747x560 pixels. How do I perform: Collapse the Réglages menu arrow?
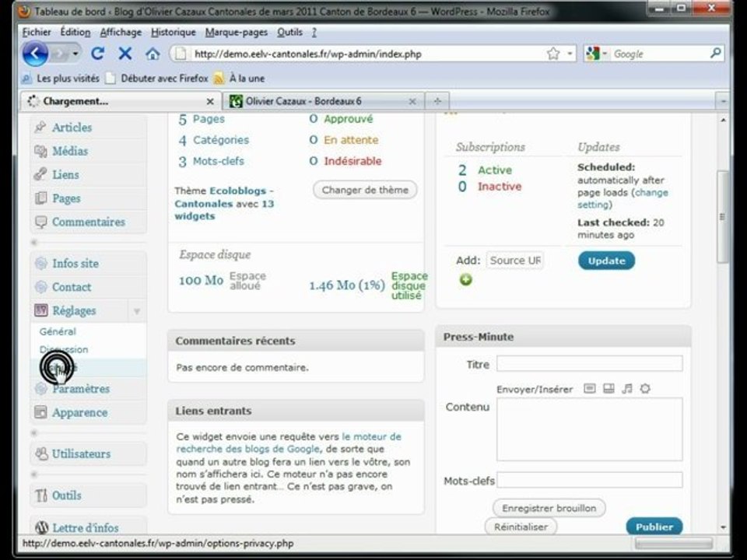pyautogui.click(x=137, y=311)
